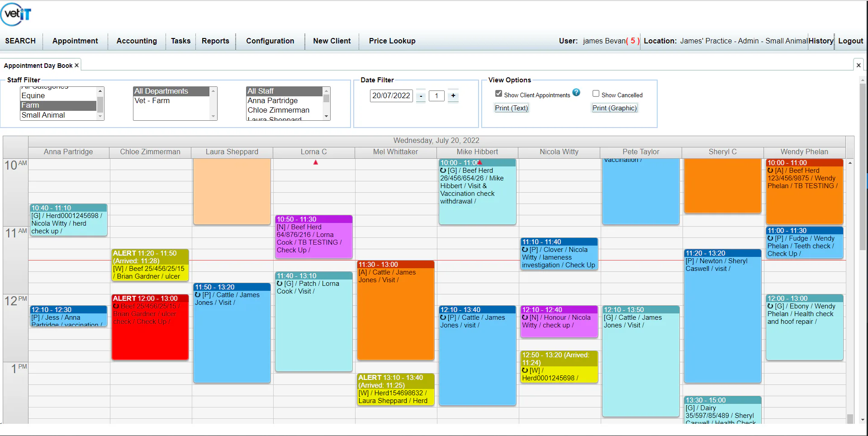This screenshot has height=436, width=868.
Task: Click the recurring icon on Mike Hibbert's 10:00 appointment
Action: tap(443, 171)
